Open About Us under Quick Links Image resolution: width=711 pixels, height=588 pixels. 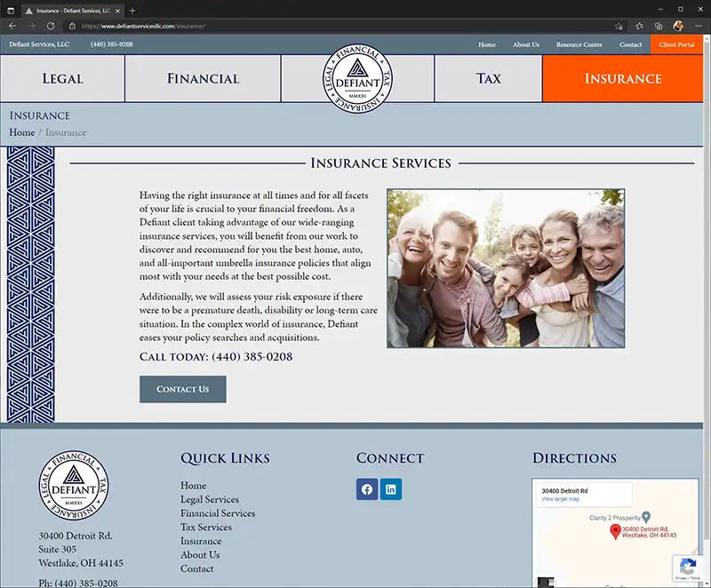[200, 555]
